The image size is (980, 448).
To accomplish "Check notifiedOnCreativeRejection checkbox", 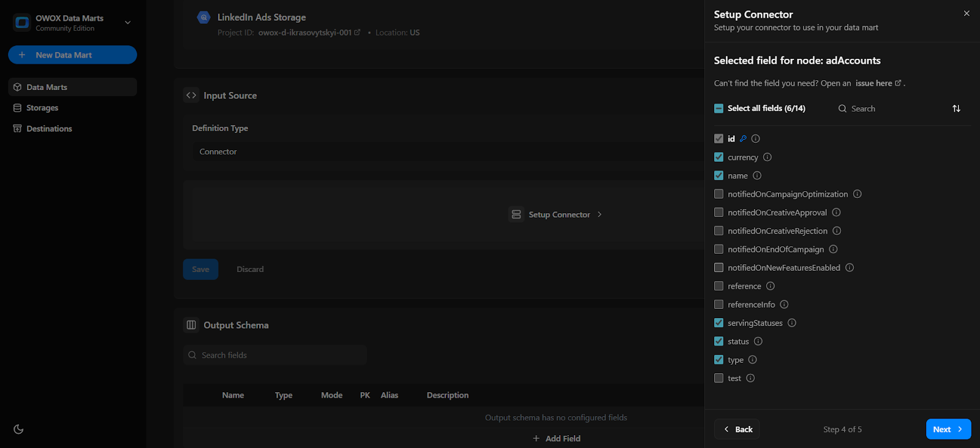I will tap(718, 231).
